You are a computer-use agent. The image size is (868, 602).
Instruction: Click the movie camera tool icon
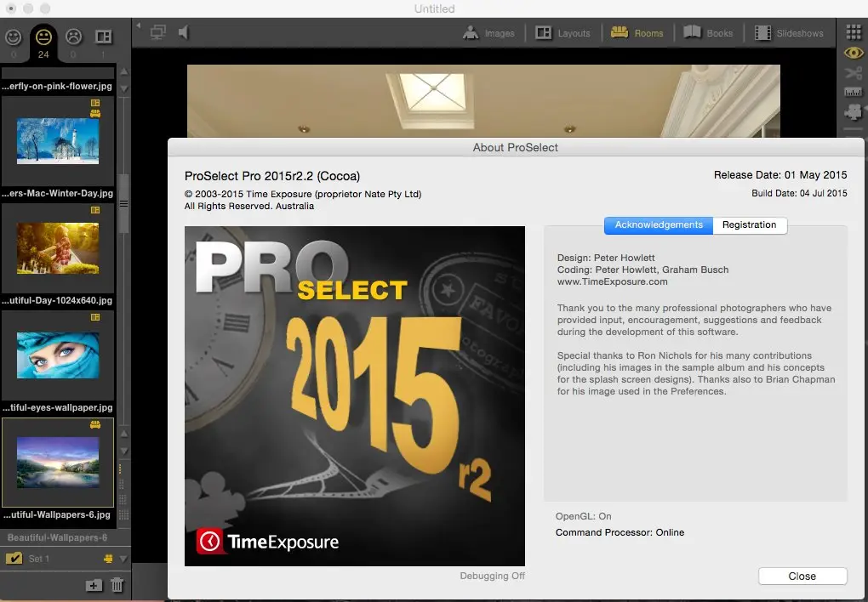click(x=853, y=111)
